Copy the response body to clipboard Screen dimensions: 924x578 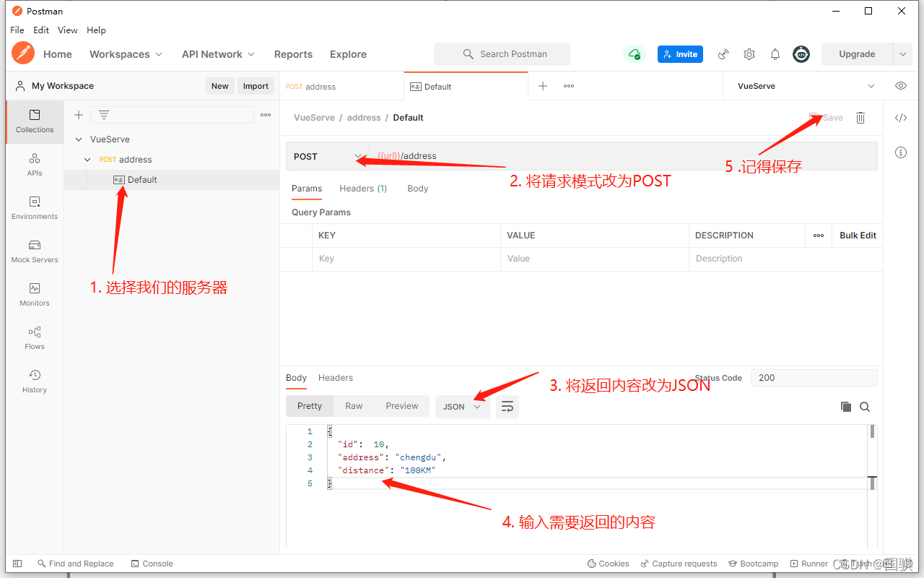pos(846,407)
